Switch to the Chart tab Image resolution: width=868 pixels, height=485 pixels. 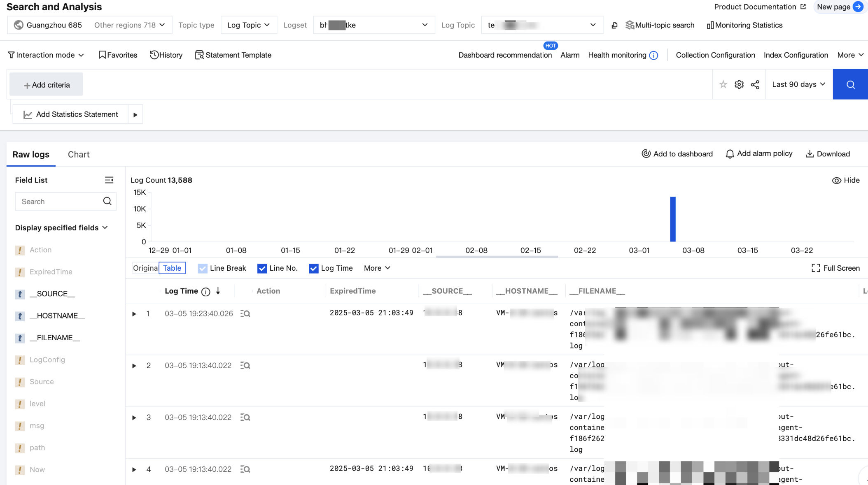coord(78,154)
